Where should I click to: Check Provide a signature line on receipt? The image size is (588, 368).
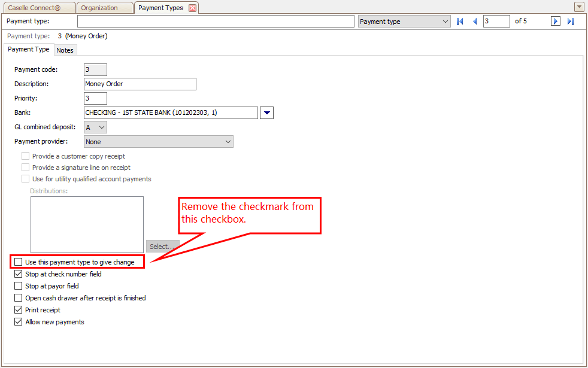tap(26, 167)
